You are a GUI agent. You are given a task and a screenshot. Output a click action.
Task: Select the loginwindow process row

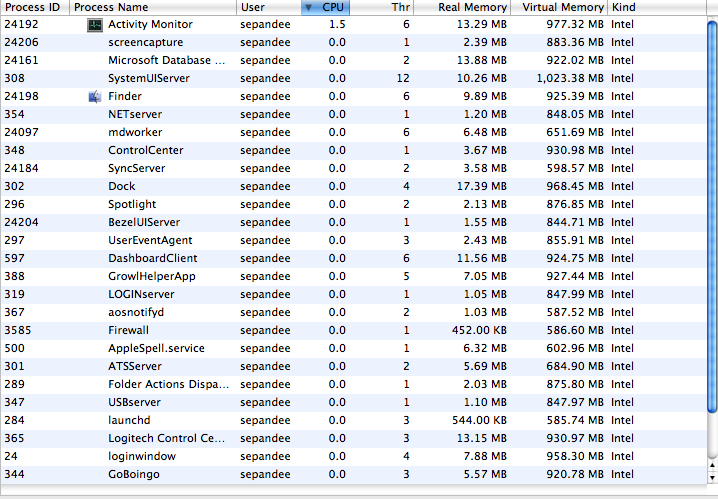click(354, 456)
